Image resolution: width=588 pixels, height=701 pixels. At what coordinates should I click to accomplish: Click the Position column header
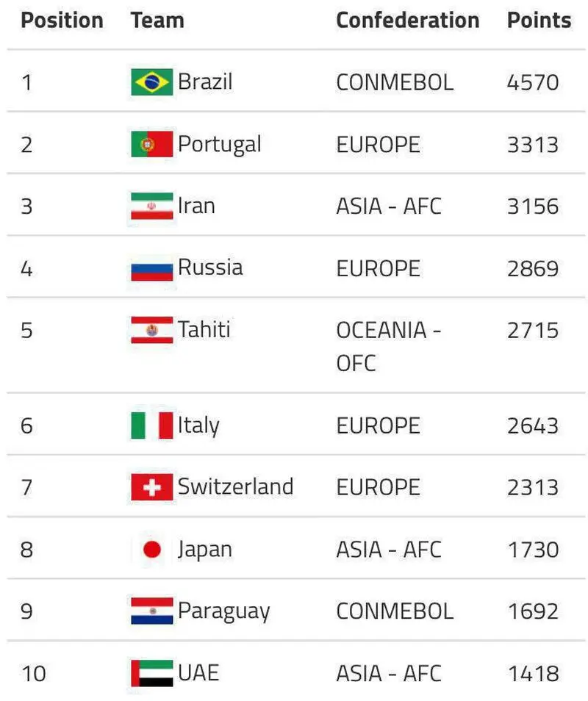pos(62,21)
